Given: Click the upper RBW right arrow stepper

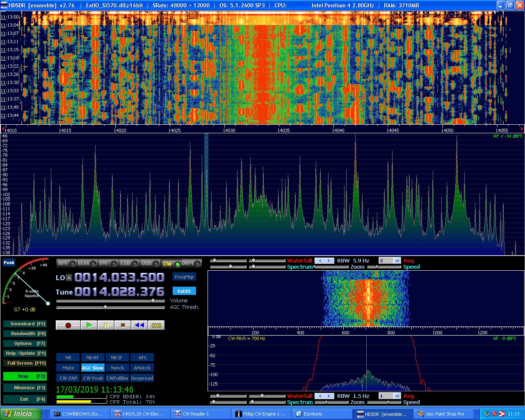Looking at the screenshot, I should 329,261.
